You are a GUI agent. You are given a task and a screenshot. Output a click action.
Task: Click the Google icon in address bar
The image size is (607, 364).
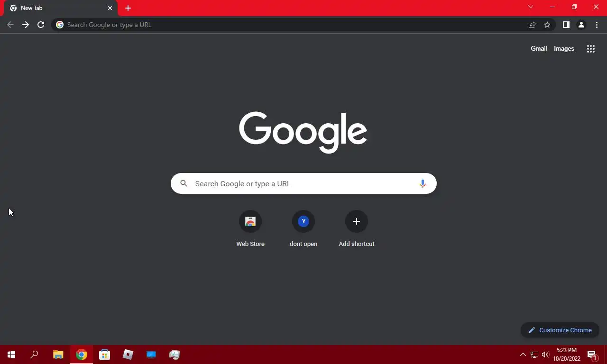point(60,25)
